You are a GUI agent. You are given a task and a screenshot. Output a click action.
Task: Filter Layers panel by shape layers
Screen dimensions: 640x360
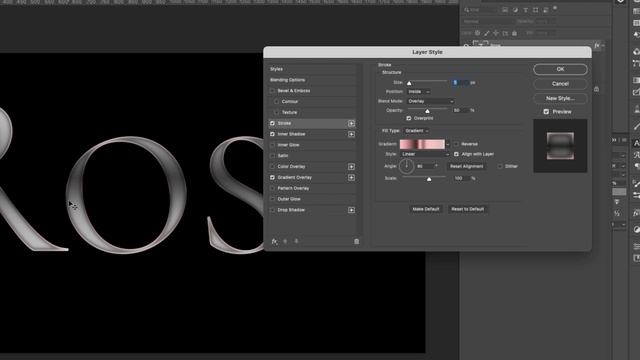tap(536, 10)
